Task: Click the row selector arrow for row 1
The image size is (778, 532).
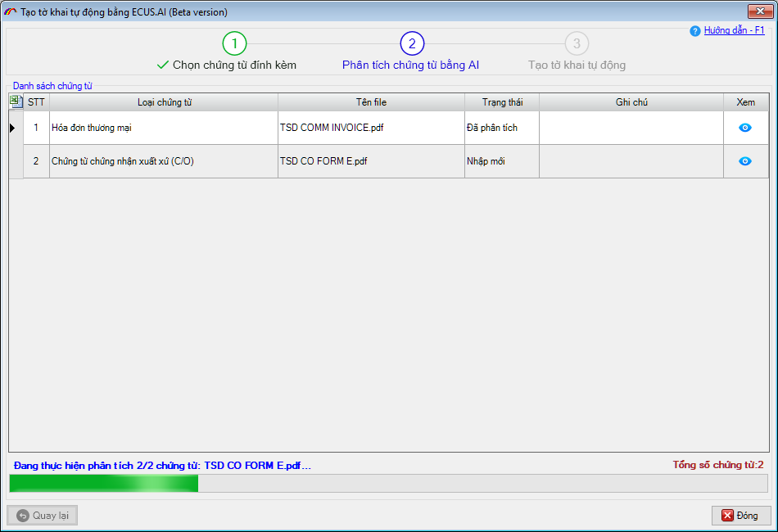Action: (x=13, y=128)
